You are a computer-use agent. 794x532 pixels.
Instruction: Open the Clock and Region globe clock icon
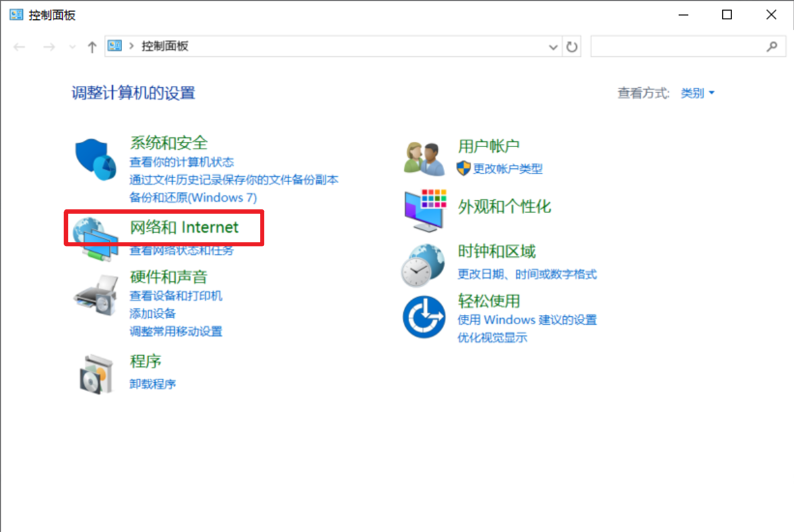423,264
